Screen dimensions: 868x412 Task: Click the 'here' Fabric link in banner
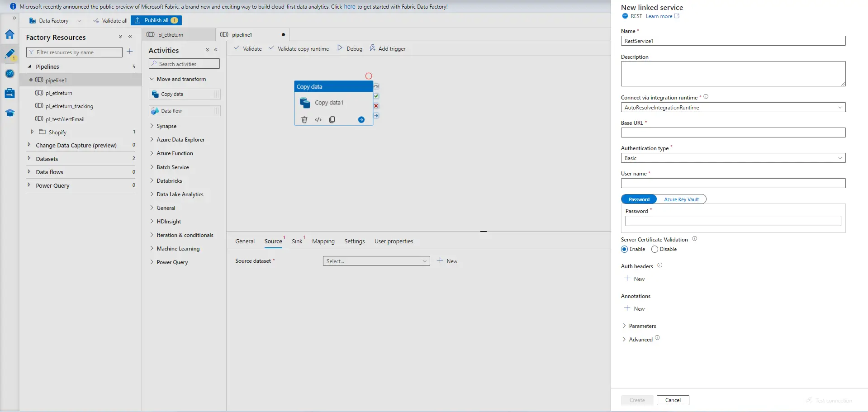[x=350, y=7]
